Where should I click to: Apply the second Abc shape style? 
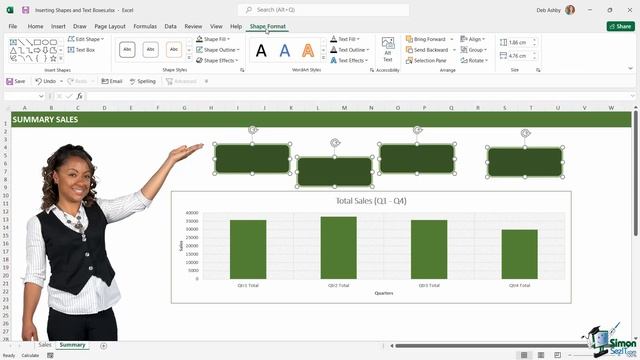click(x=151, y=49)
